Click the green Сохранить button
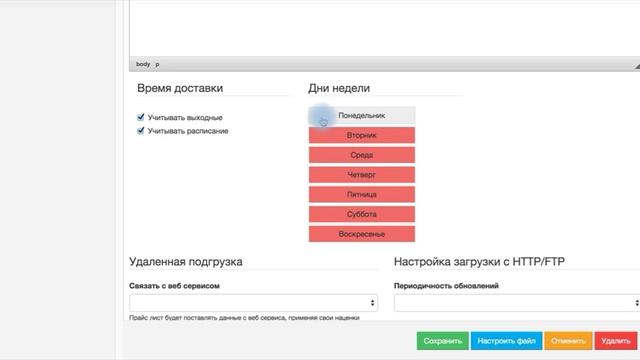The width and height of the screenshot is (640, 360). 442,341
